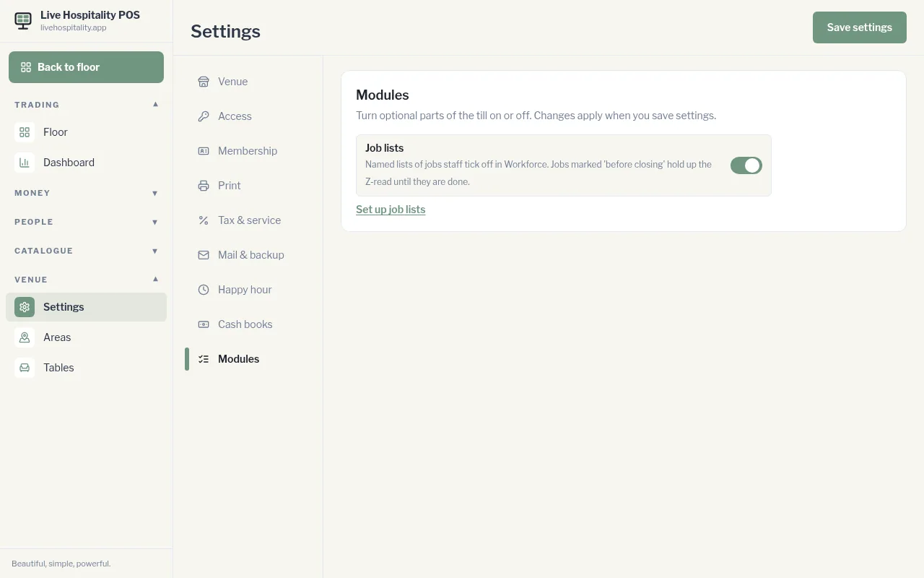924x578 pixels.
Task: Disable the Job lists toggle
Action: pyautogui.click(x=746, y=165)
